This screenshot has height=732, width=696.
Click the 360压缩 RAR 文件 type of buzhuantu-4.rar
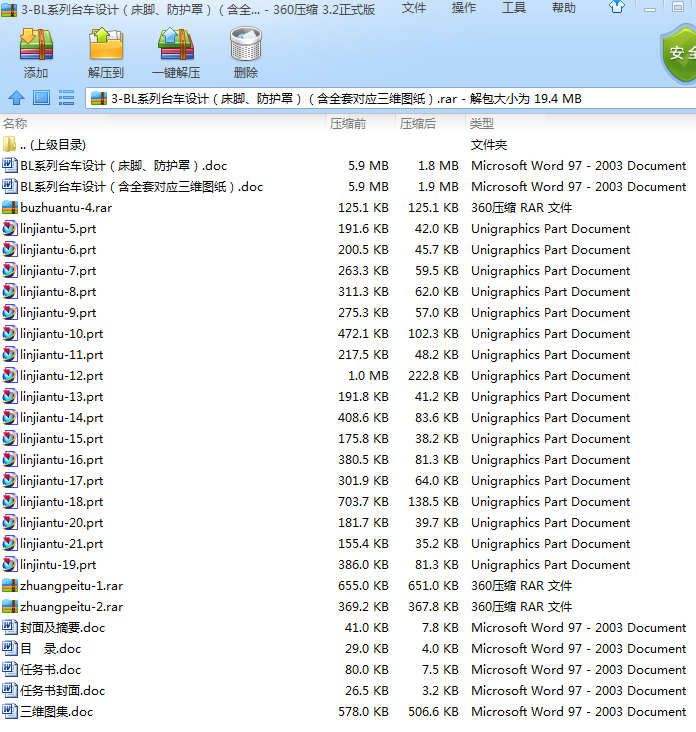click(x=521, y=208)
